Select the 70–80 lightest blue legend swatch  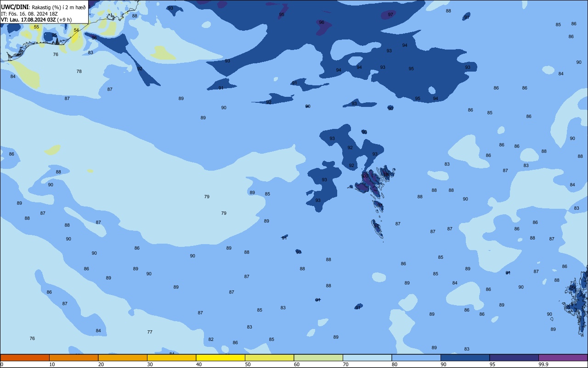point(367,357)
